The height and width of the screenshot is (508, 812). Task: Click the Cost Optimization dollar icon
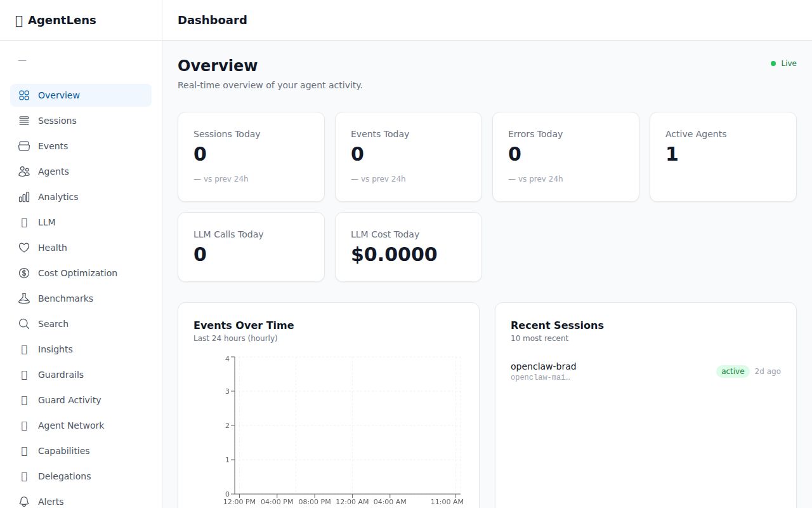(x=24, y=273)
